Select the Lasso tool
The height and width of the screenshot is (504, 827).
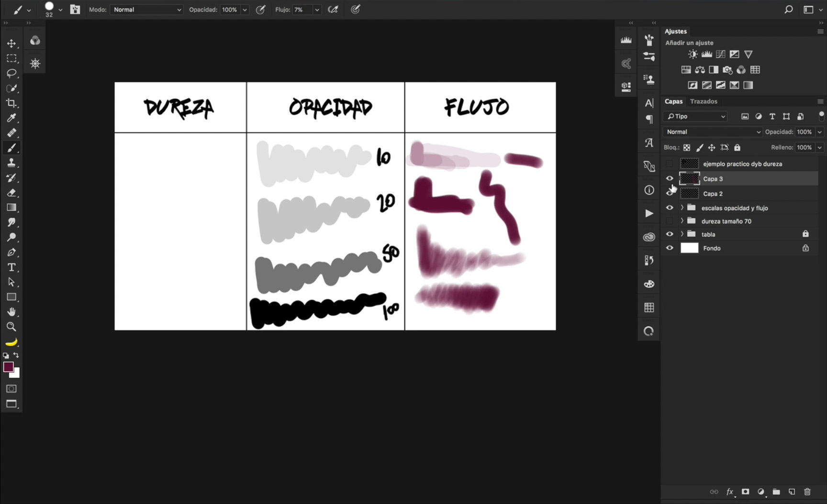pos(11,73)
